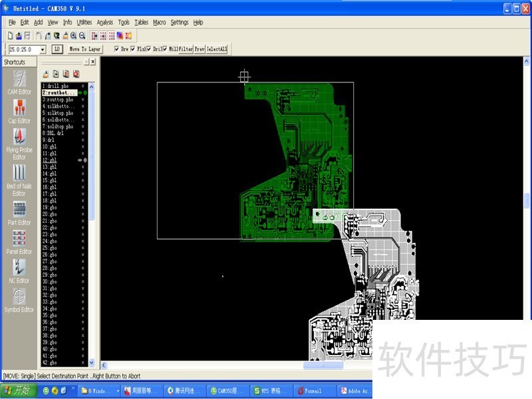The width and height of the screenshot is (532, 399).
Task: Uncheck the Drw filter checkbox
Action: coord(117,49)
